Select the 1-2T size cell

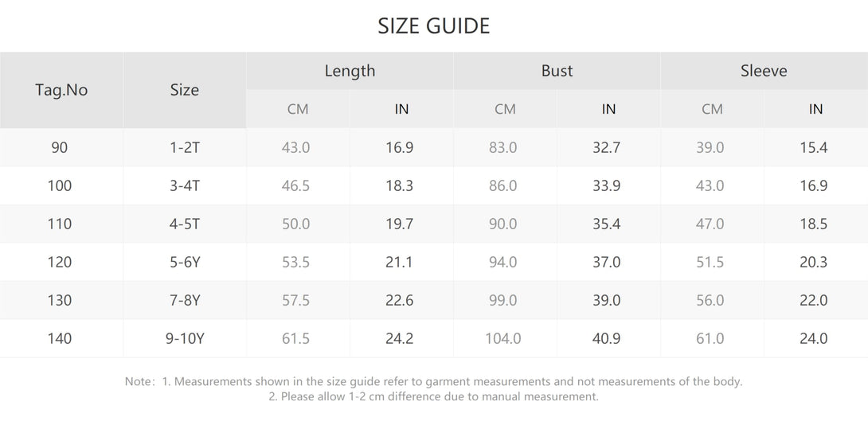pyautogui.click(x=185, y=147)
